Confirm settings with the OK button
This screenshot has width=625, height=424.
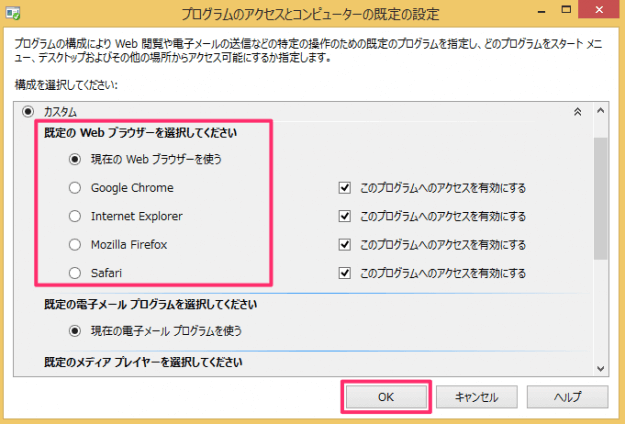click(386, 397)
